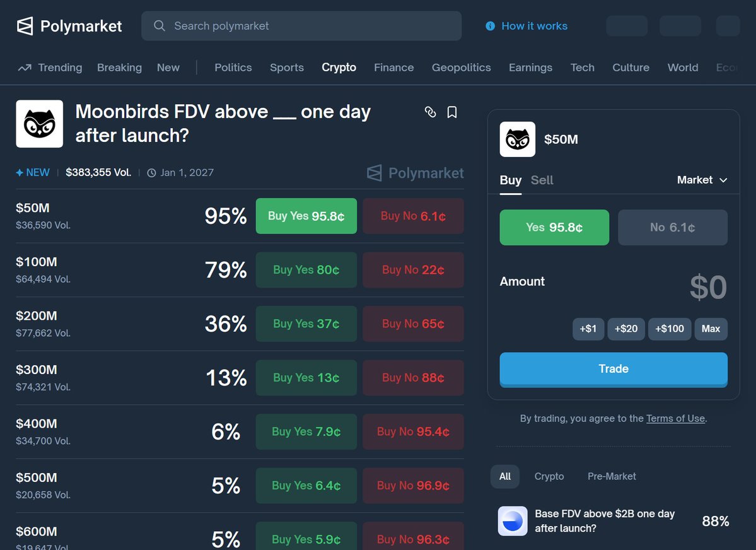756x550 pixels.
Task: Click Buy No 88¢ for $300M
Action: pyautogui.click(x=413, y=378)
